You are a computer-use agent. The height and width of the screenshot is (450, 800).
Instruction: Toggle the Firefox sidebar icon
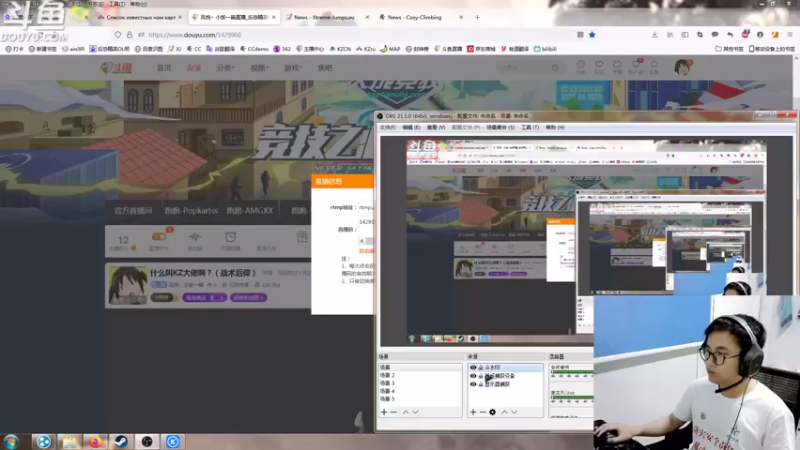click(685, 35)
